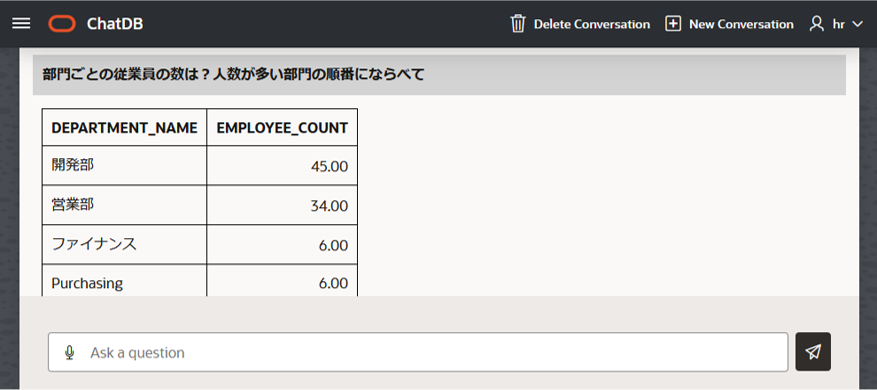
Task: Click the Purchasing department cell
Action: [124, 281]
